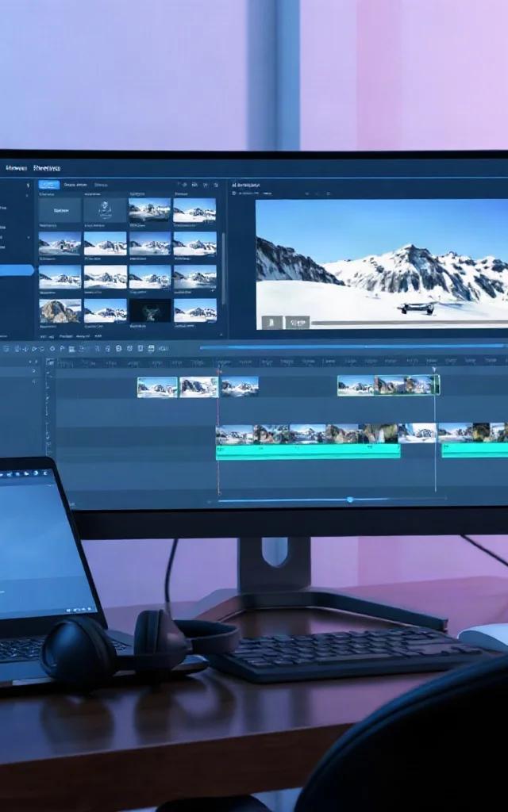Select the blank text placeholder tile in media grid
Image resolution: width=508 pixels, height=812 pixels.
pos(60,210)
